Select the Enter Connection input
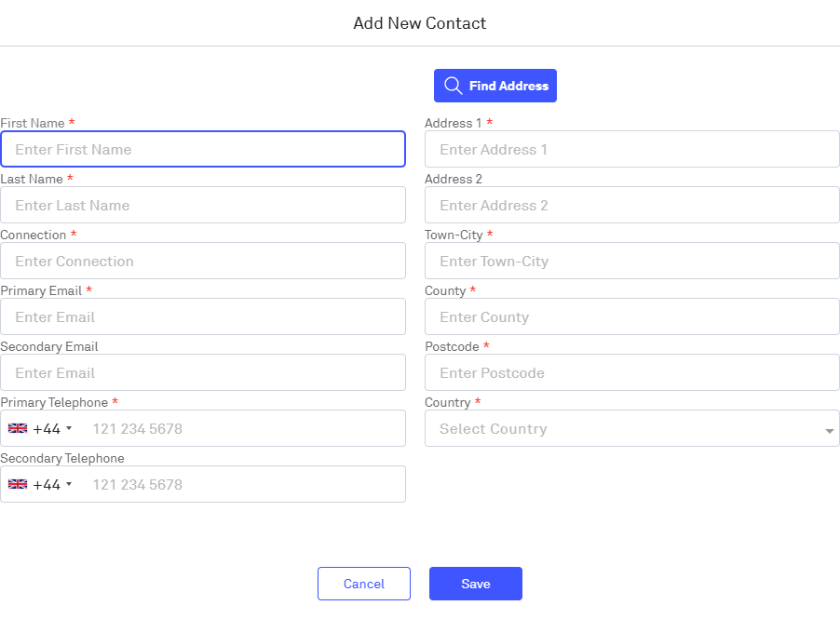The height and width of the screenshot is (619, 840). pos(203,261)
